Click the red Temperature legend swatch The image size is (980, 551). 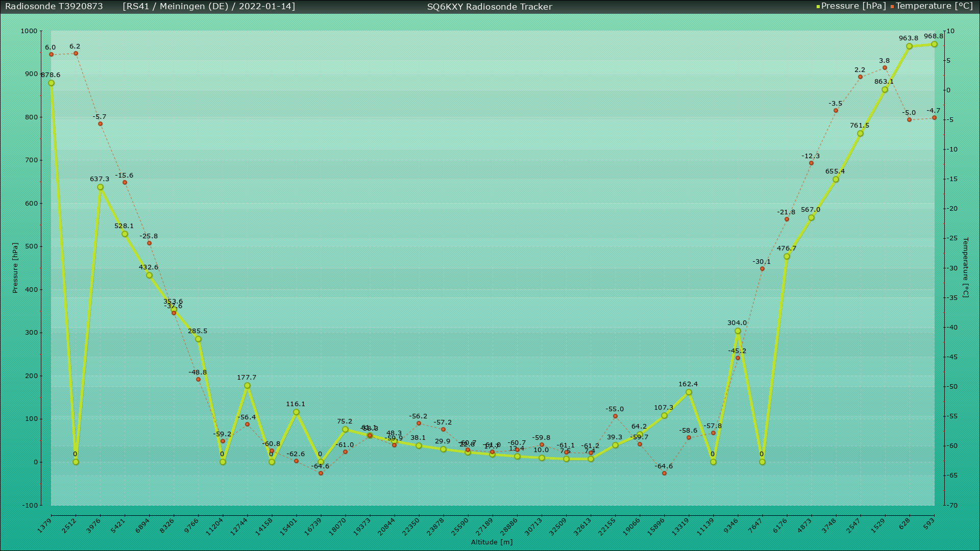click(x=892, y=7)
